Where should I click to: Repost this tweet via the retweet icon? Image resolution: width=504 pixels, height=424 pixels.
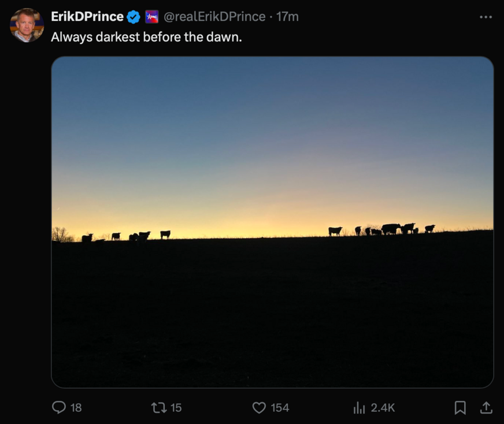tap(158, 408)
